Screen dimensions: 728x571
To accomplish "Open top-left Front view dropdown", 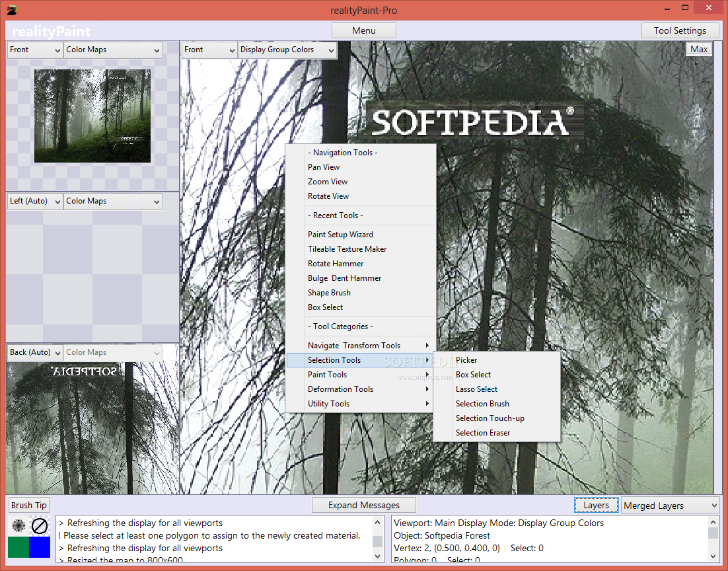I will (x=35, y=50).
